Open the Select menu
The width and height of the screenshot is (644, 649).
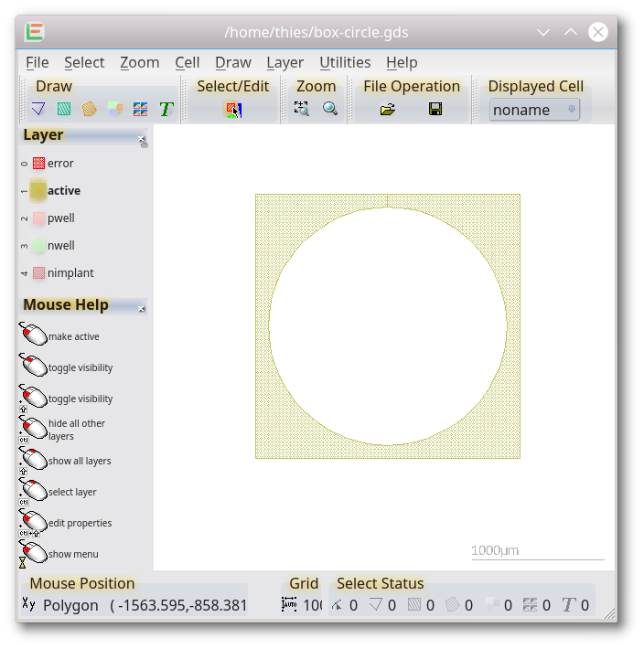84,62
